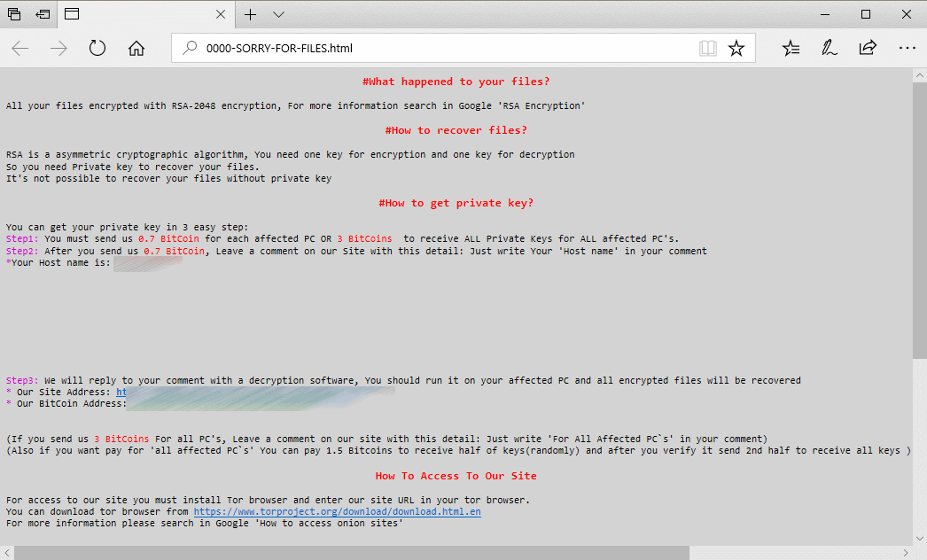Toggle reading view book icon
This screenshot has height=560, width=927.
pyautogui.click(x=708, y=48)
